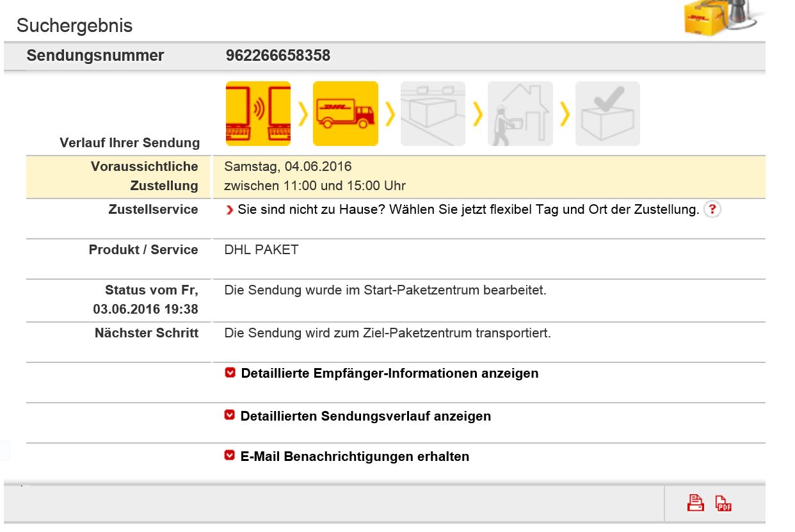Screen dimensions: 795x532
Task: Open Detaillierten Sendungsverlauf anzeigen link
Action: pyautogui.click(x=365, y=416)
